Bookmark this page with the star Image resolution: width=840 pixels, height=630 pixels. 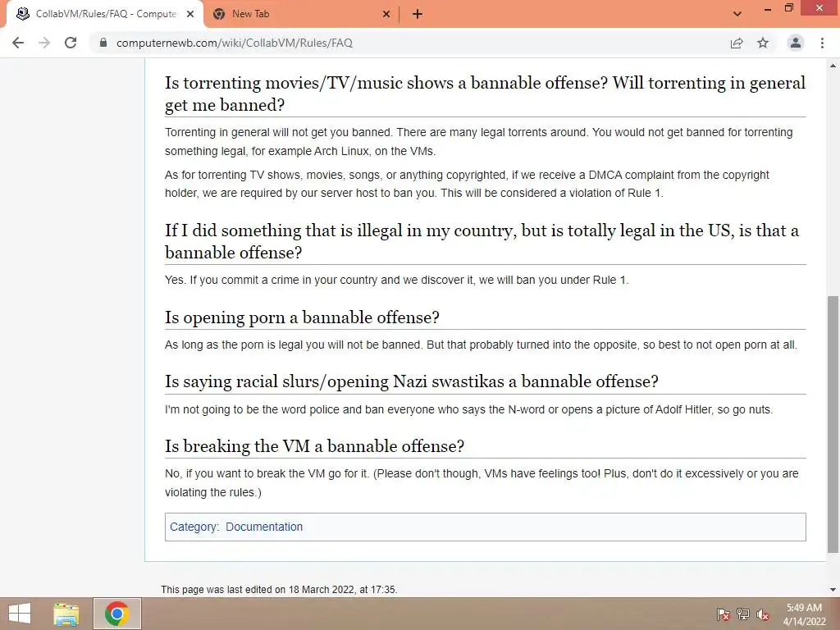[763, 43]
